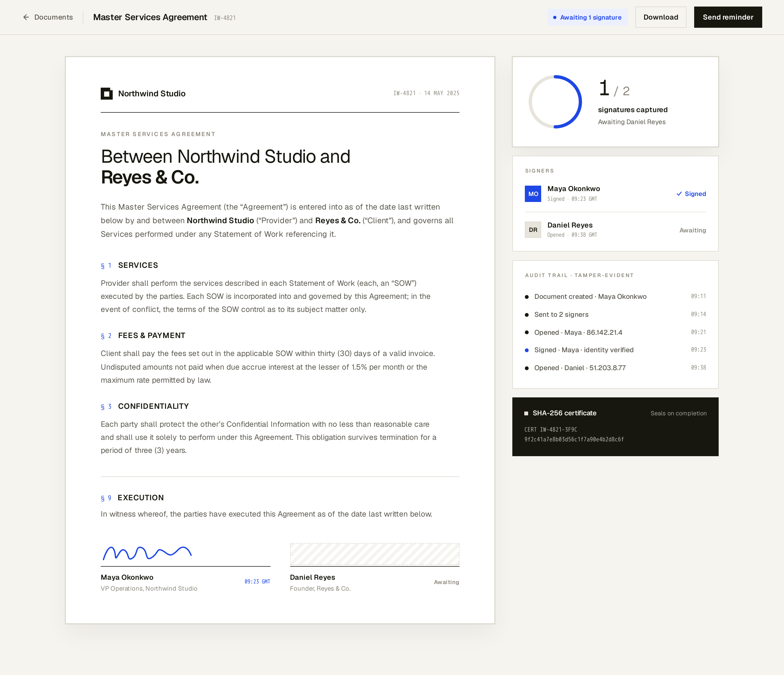Image resolution: width=784 pixels, height=675 pixels.
Task: Click 'AUDIT TRAIL · TAMPER-EVIDENT' heading
Action: coord(579,275)
